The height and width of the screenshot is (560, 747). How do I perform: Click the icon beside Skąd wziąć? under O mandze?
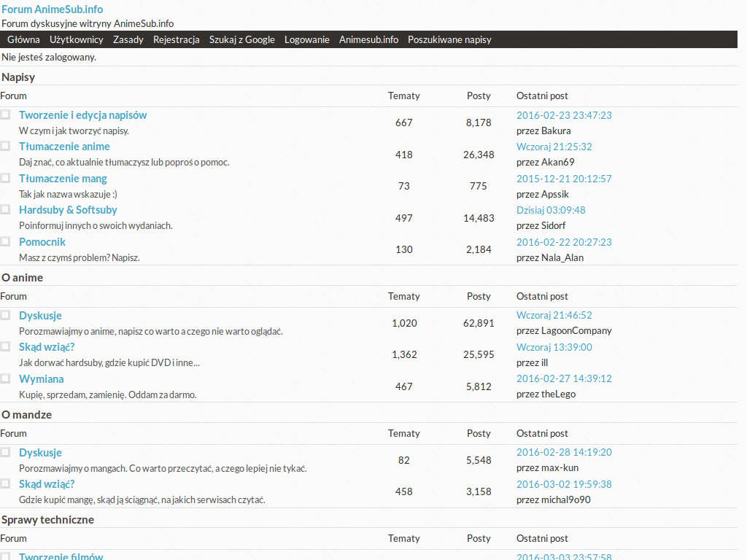click(5, 483)
